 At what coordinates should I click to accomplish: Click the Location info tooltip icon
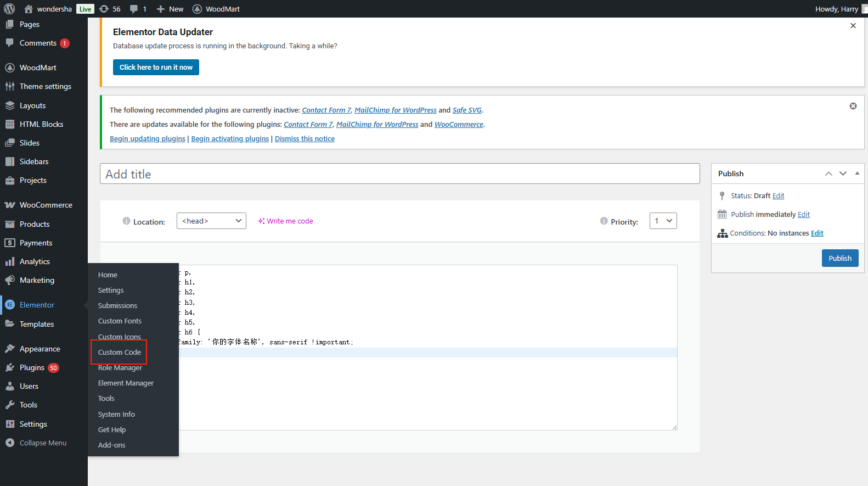(126, 221)
